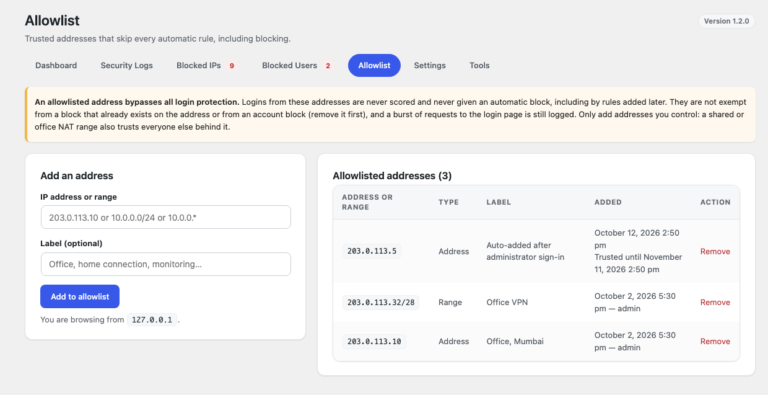The image size is (768, 395).
Task: Click the LABEL column header
Action: click(x=499, y=202)
